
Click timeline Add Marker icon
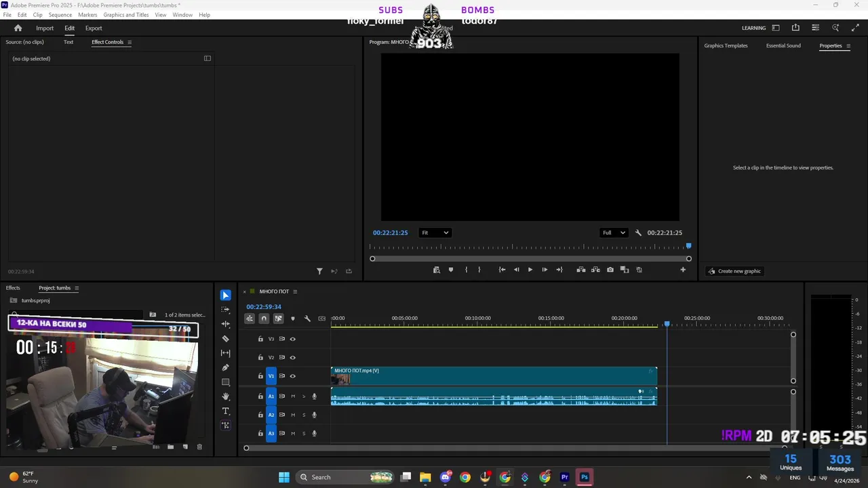tap(293, 319)
